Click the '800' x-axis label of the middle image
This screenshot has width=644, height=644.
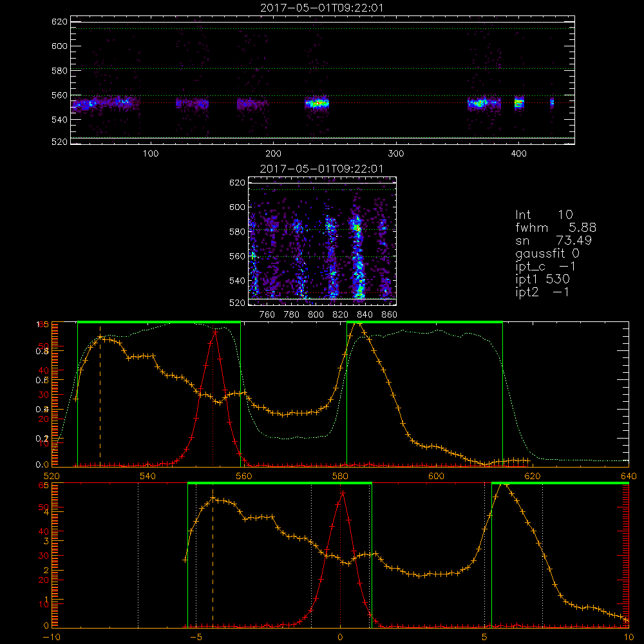[316, 315]
